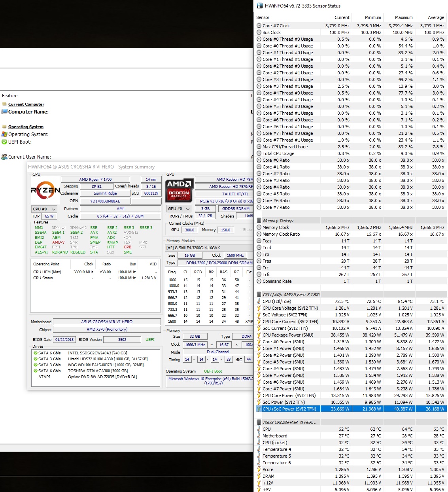Click the thermometer icon beside Motherboard temperature
448x492 pixels.
tap(259, 436)
